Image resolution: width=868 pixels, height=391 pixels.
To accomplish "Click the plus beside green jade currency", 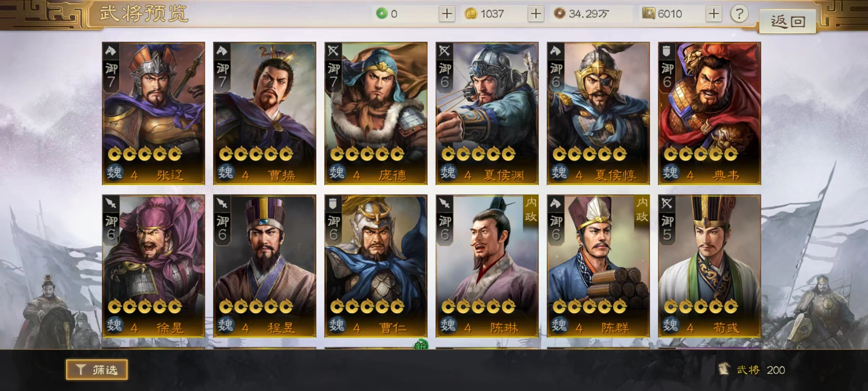I will [x=447, y=14].
